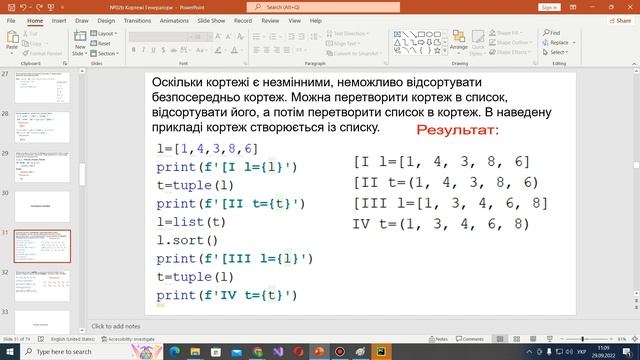This screenshot has width=640, height=360.
Task: Expand the shapes gallery More arrow
Action: pos(445,51)
